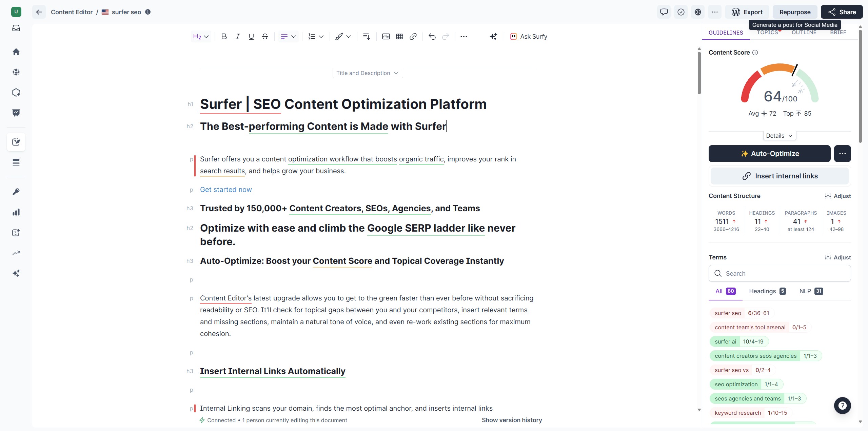The width and height of the screenshot is (868, 431).
Task: Open the numbered list dropdown
Action: (316, 36)
